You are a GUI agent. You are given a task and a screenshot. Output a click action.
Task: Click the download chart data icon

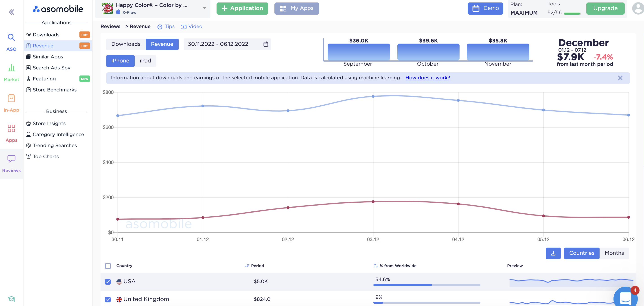click(x=553, y=253)
